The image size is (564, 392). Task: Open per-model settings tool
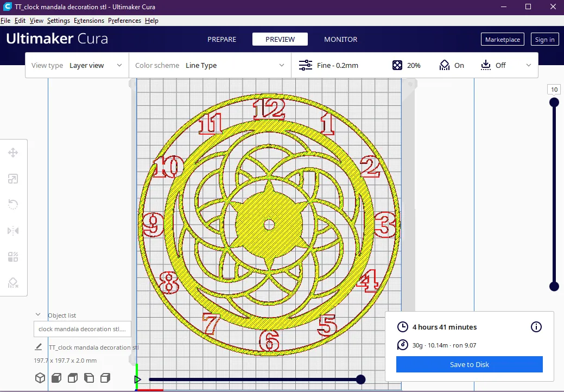tap(13, 256)
